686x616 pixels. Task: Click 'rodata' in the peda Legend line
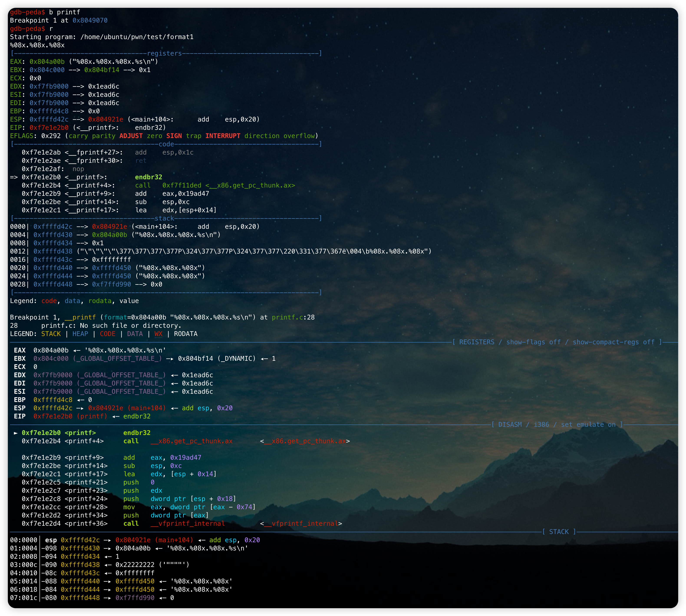point(100,301)
